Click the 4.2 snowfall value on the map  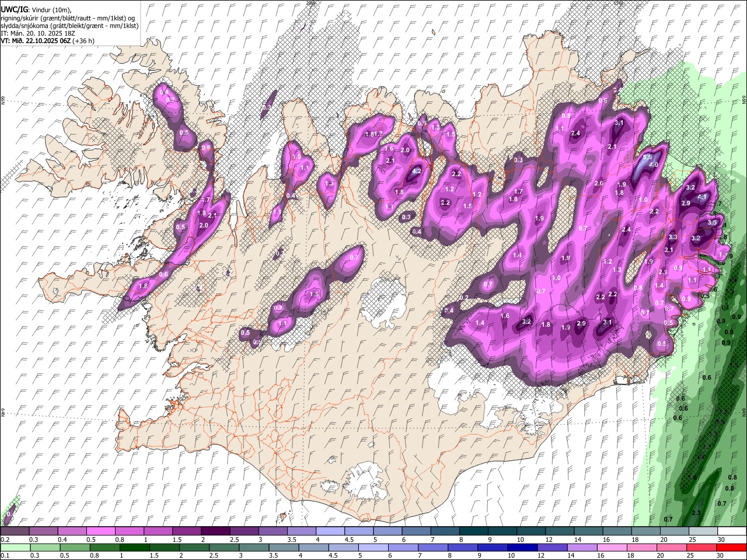click(x=417, y=171)
